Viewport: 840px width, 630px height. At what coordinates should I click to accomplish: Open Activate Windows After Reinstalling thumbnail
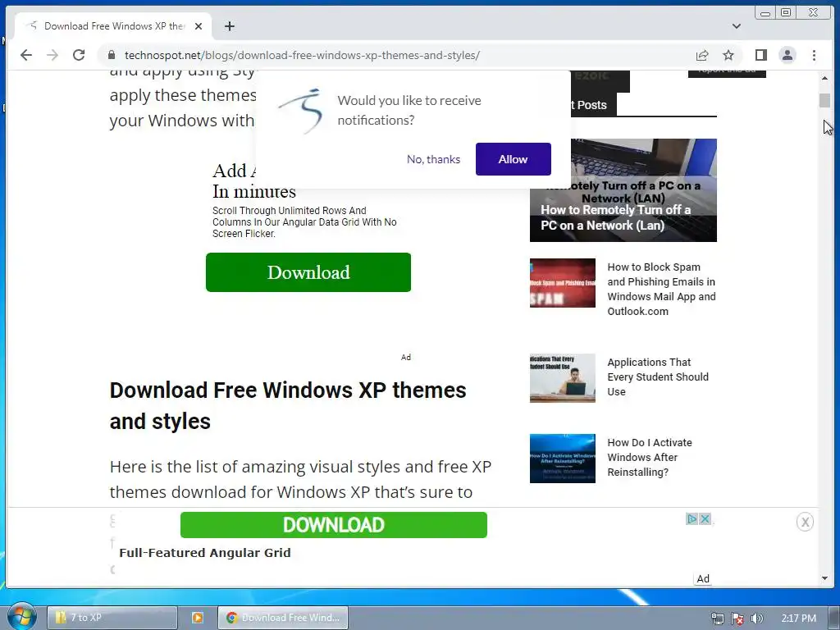click(563, 459)
